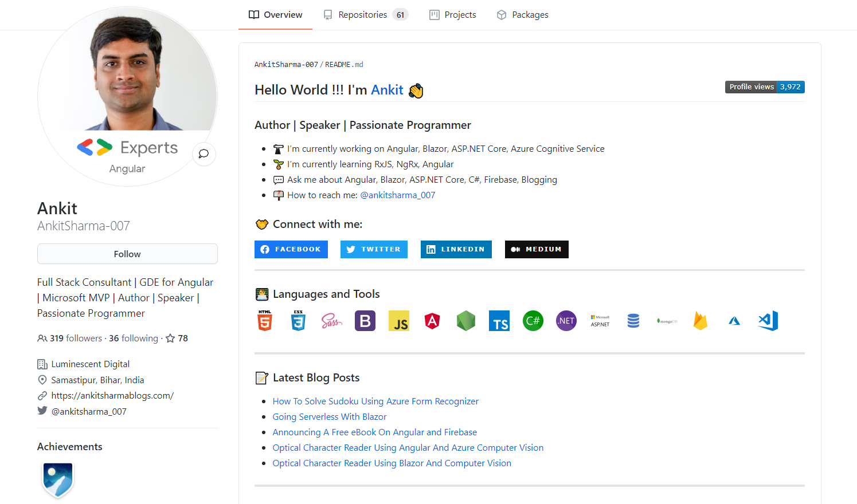This screenshot has height=504, width=857.
Task: Click the Angular logo icon
Action: pyautogui.click(x=432, y=321)
